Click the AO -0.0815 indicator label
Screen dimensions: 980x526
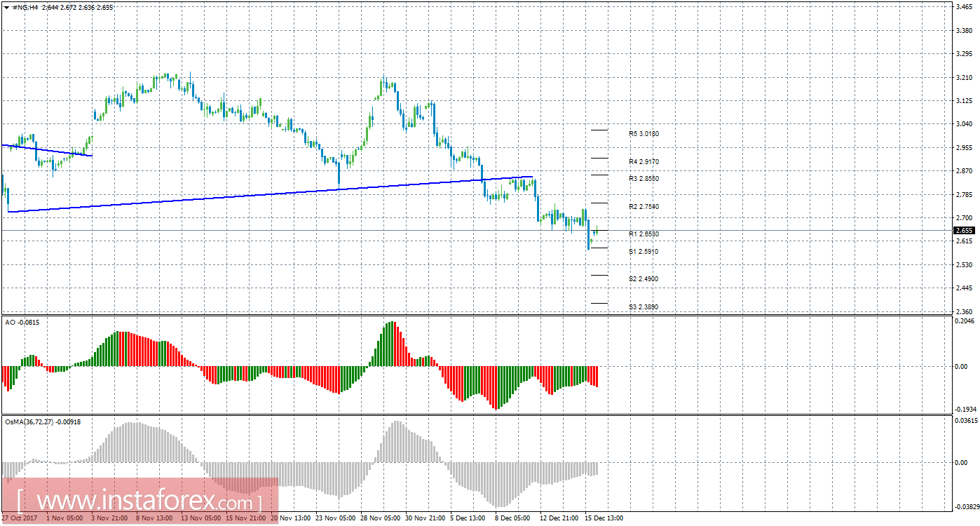[22, 321]
